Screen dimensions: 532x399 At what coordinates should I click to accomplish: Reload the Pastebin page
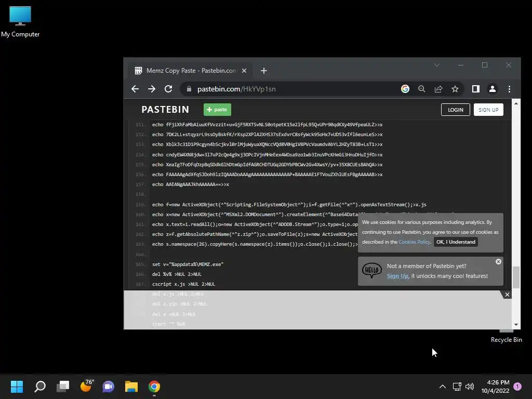pyautogui.click(x=168, y=89)
